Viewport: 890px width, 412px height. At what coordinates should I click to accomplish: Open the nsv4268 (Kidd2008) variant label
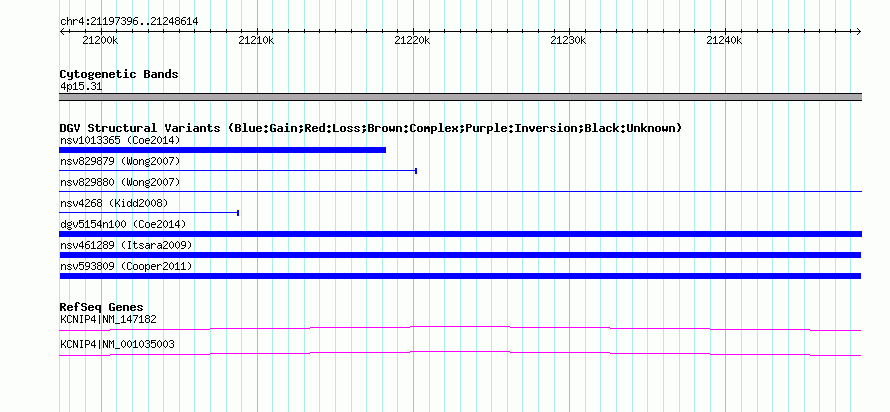(x=114, y=203)
